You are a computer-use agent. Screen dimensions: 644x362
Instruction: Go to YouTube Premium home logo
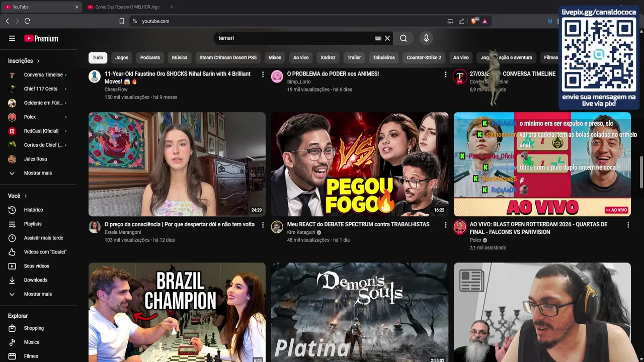click(x=41, y=38)
